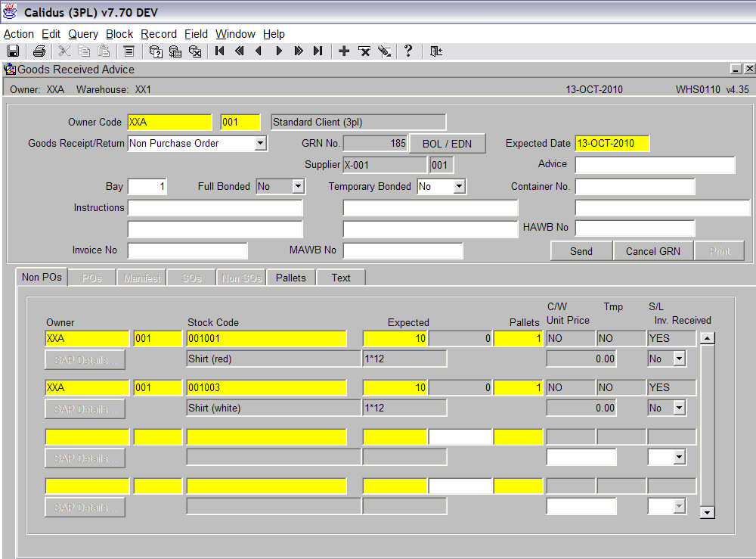Viewport: 756px width, 559px height.
Task: Click the Advice input field
Action: [x=655, y=165]
